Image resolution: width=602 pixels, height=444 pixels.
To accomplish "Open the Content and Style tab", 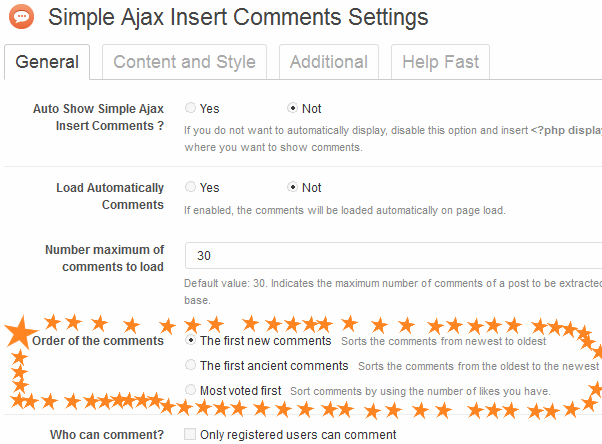I will pyautogui.click(x=184, y=62).
